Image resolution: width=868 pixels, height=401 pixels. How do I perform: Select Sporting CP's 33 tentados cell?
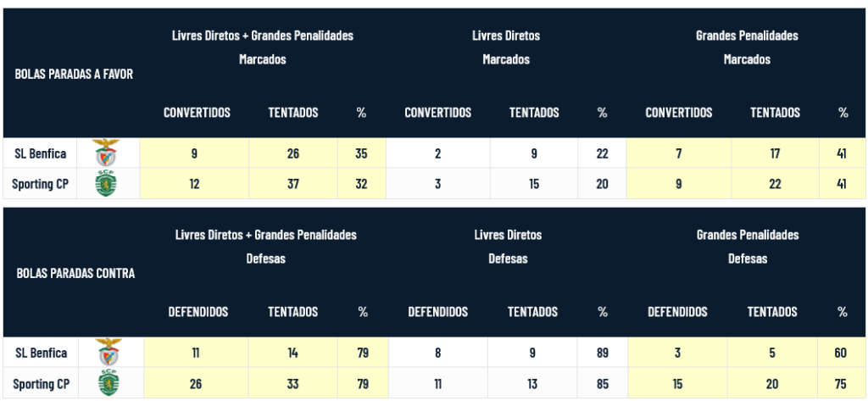pos(292,384)
